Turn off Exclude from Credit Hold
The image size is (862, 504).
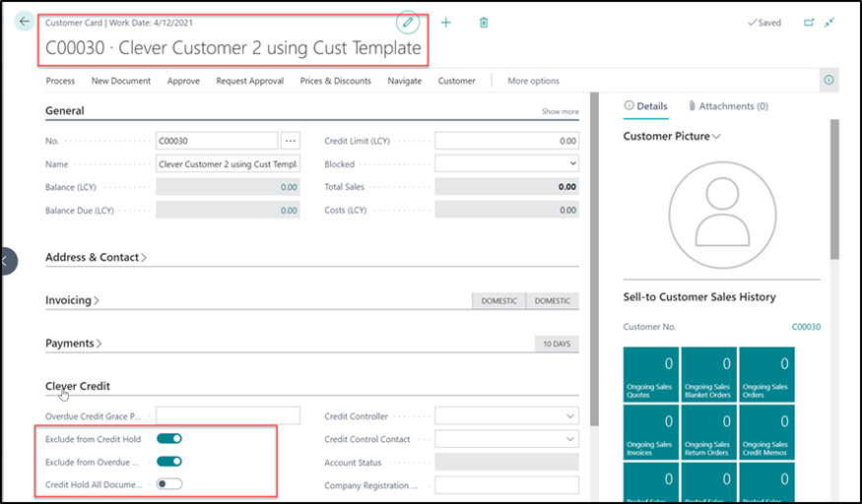(x=169, y=439)
